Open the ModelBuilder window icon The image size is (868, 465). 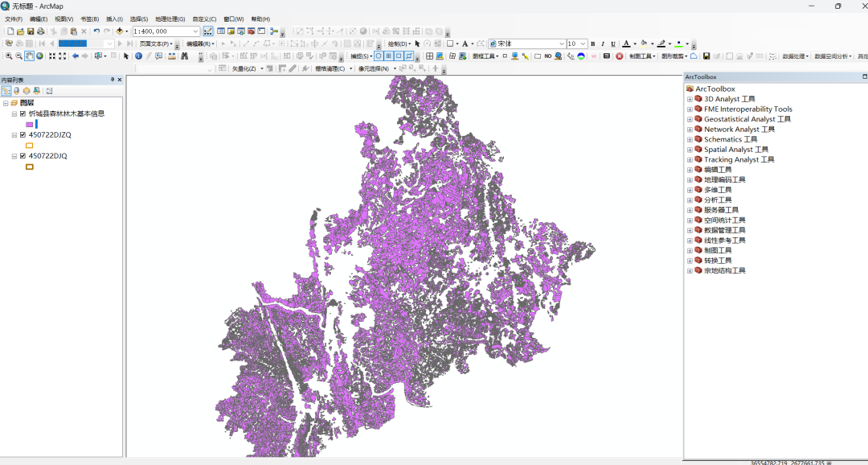(274, 31)
